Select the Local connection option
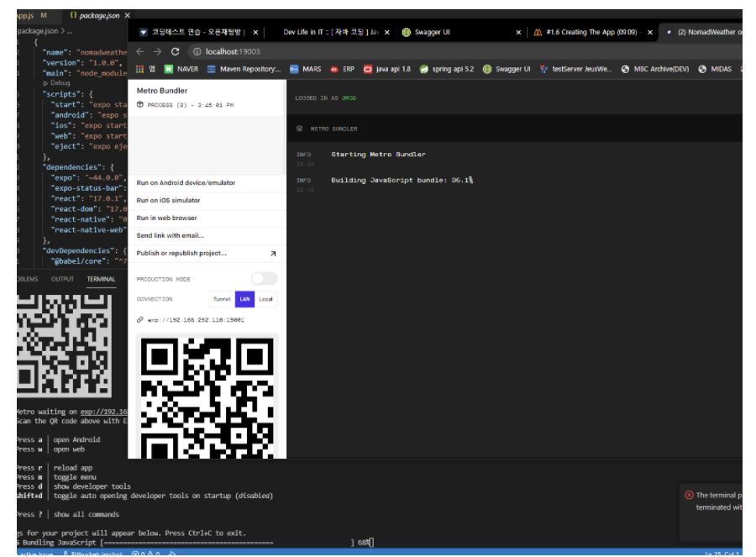The height and width of the screenshot is (557, 756). pyautogui.click(x=265, y=299)
